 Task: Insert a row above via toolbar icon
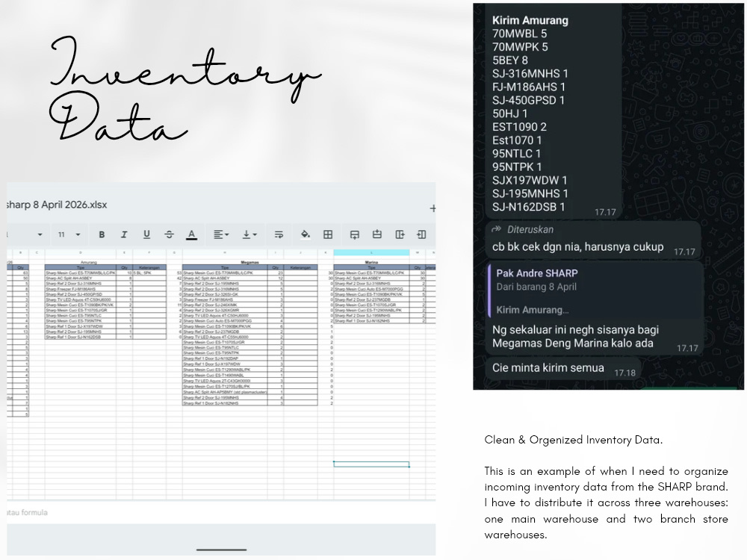[376, 234]
